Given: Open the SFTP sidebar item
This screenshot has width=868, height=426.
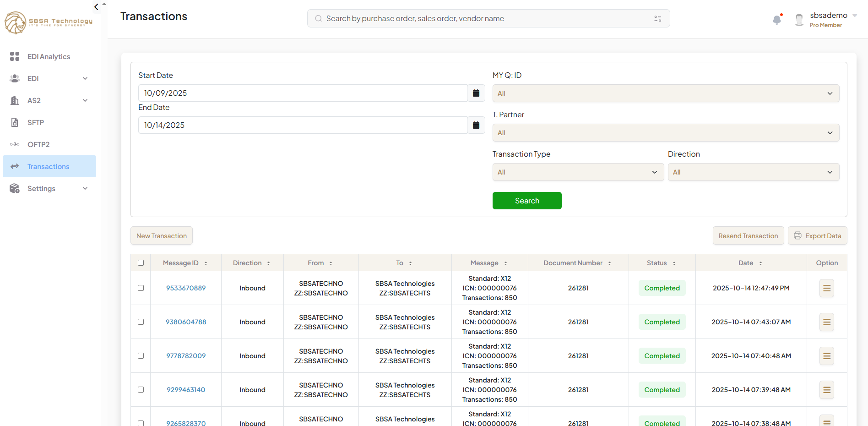Looking at the screenshot, I should pyautogui.click(x=49, y=122).
